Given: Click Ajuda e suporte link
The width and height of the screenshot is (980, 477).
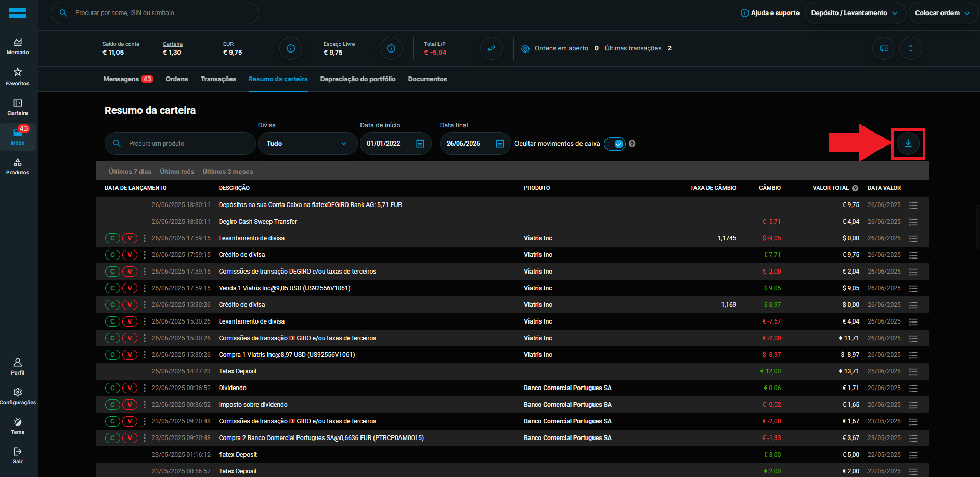Looking at the screenshot, I should (770, 13).
